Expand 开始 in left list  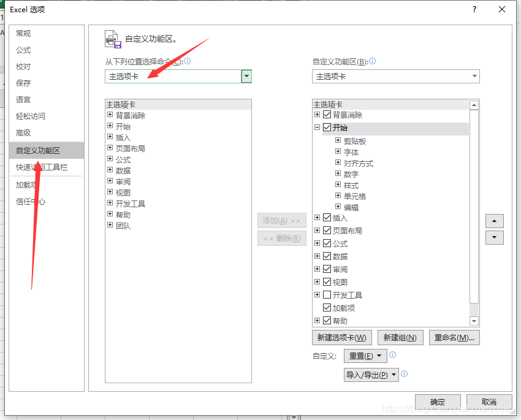[110, 126]
